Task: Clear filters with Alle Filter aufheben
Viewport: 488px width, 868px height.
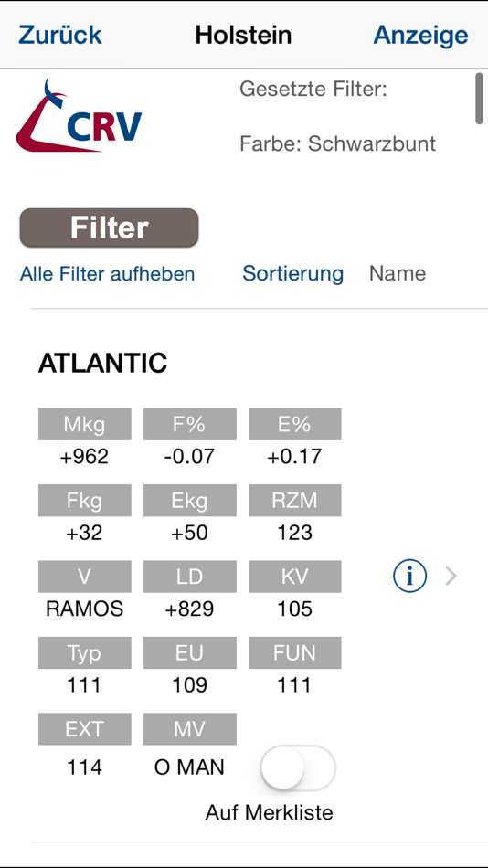Action: click(x=108, y=273)
